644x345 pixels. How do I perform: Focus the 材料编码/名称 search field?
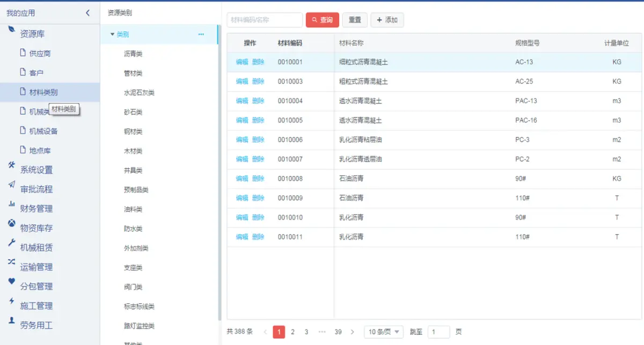click(x=265, y=20)
